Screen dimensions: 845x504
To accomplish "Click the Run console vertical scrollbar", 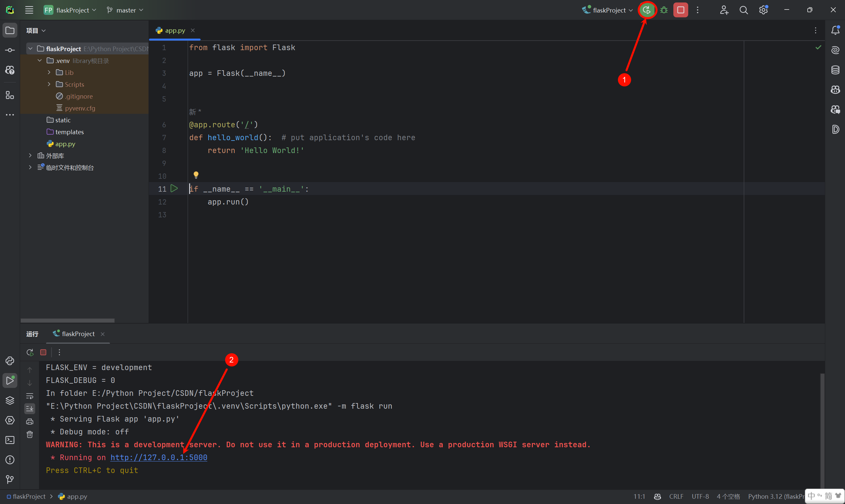I will click(x=822, y=431).
